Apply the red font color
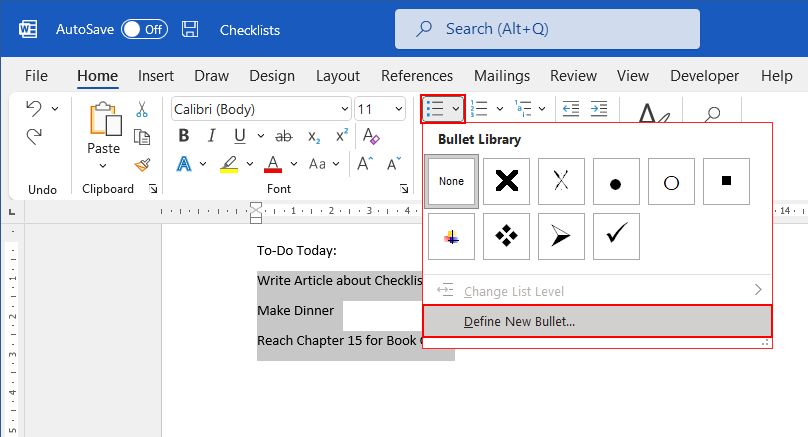This screenshot has height=437, width=808. tap(273, 164)
